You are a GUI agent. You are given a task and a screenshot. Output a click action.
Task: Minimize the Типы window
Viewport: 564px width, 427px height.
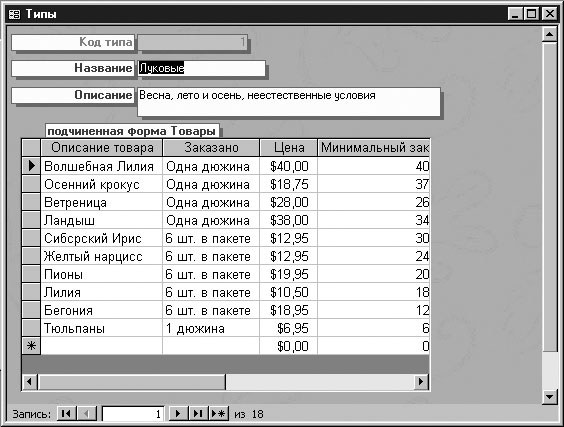[516, 14]
